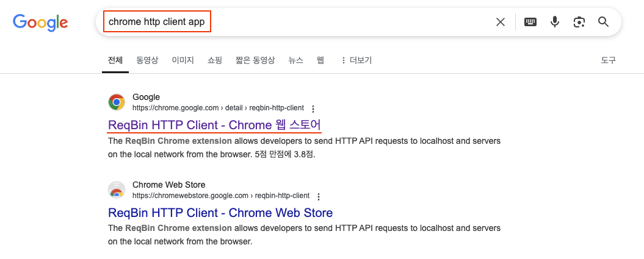Open the 쇼핑 tab

pos(215,61)
